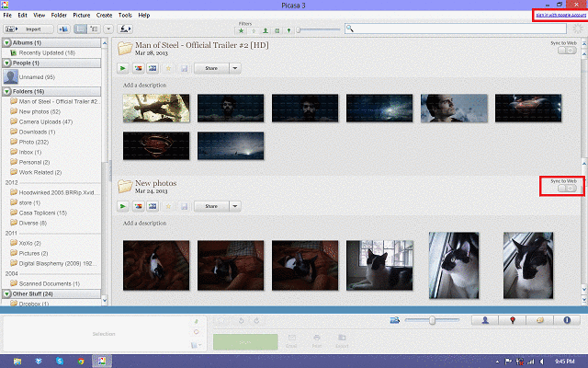Open Share dropdown arrow for New photos

[x=235, y=206]
